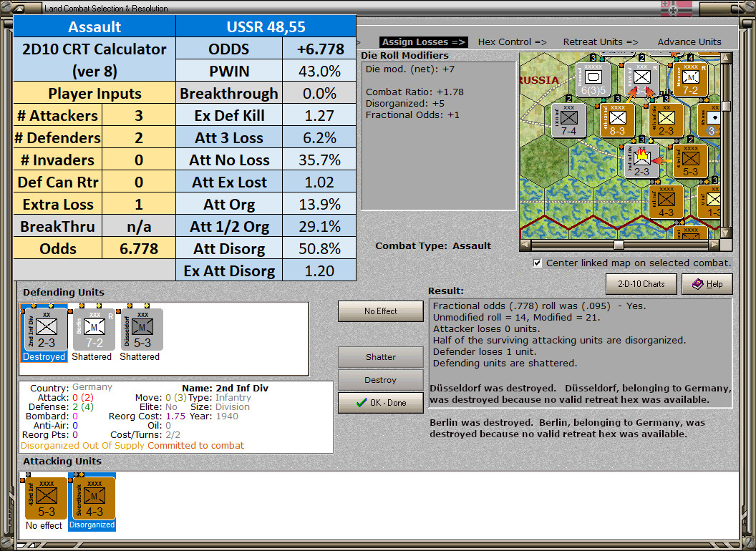Click the orange 4-3 army counter on map
This screenshot has height=551, width=756.
(667, 203)
